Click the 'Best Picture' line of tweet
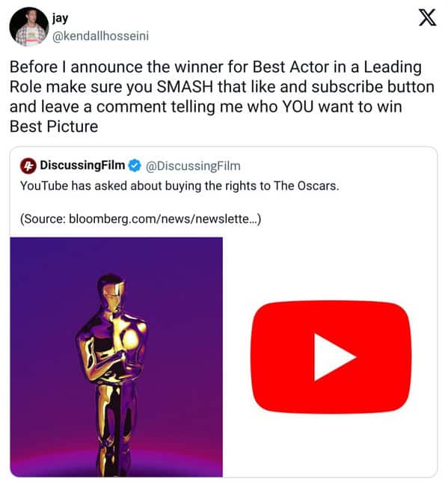Screen dimensions: 448x488 click(54, 126)
